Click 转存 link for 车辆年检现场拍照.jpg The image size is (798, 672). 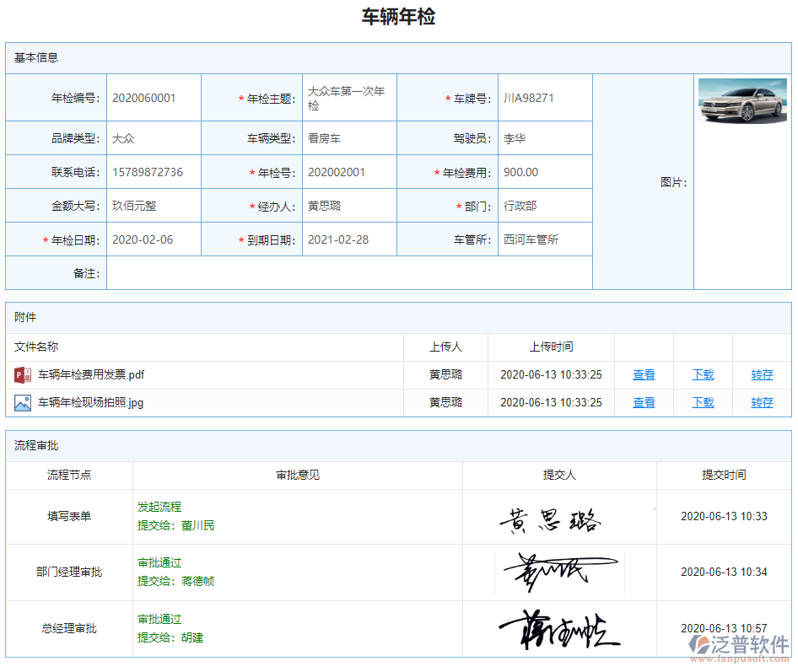(x=762, y=403)
